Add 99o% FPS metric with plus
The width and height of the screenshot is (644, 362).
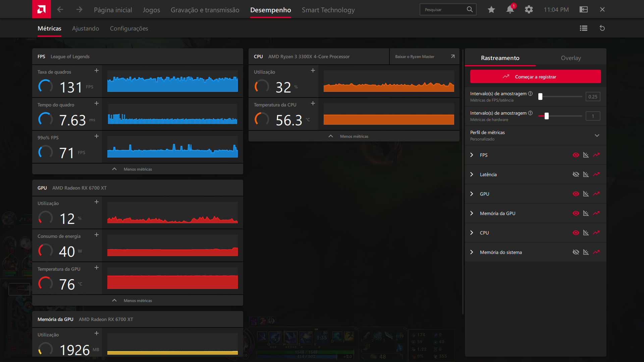[x=97, y=136]
